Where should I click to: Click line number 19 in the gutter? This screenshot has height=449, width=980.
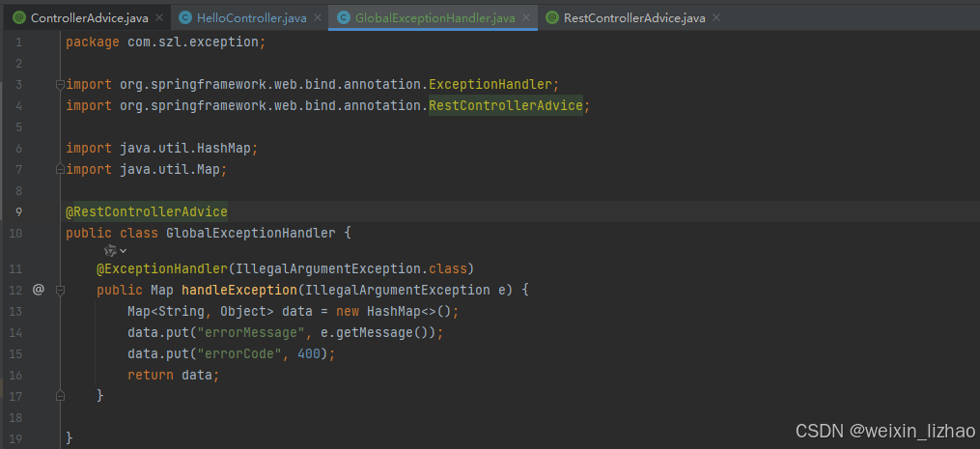pos(15,438)
